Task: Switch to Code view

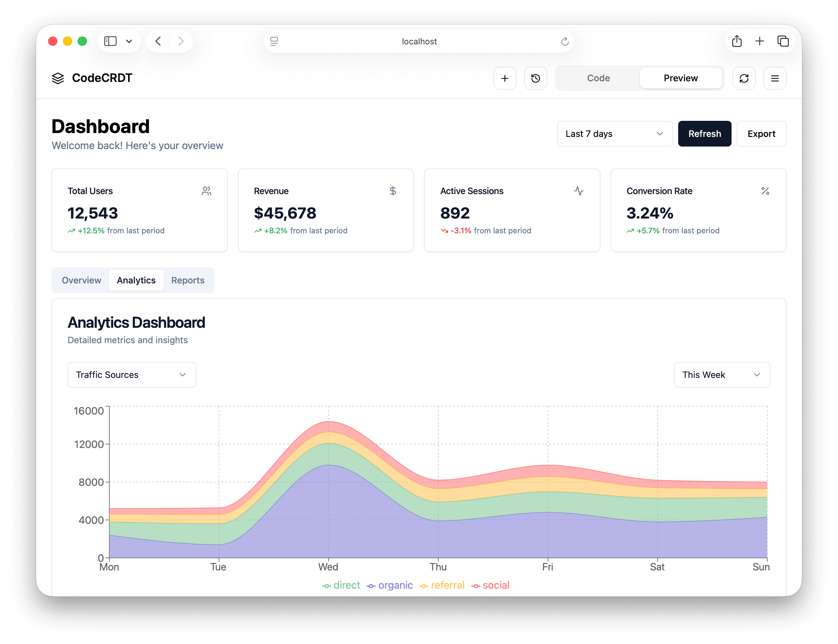Action: tap(598, 78)
